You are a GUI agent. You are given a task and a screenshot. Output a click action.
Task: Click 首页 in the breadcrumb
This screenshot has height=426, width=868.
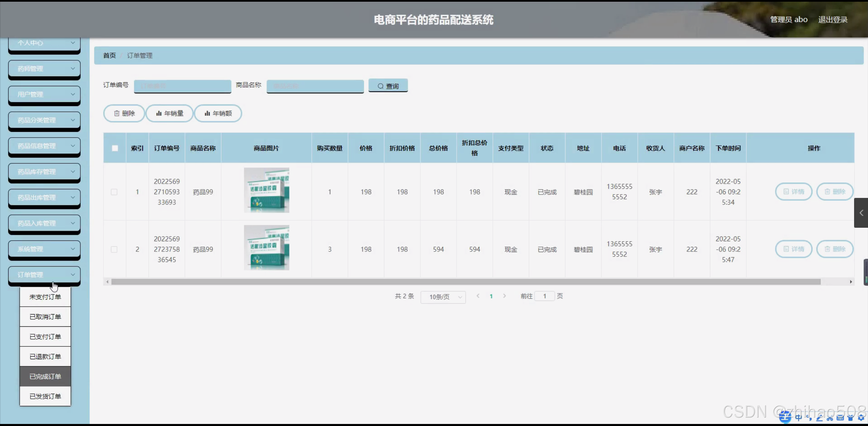tap(109, 55)
